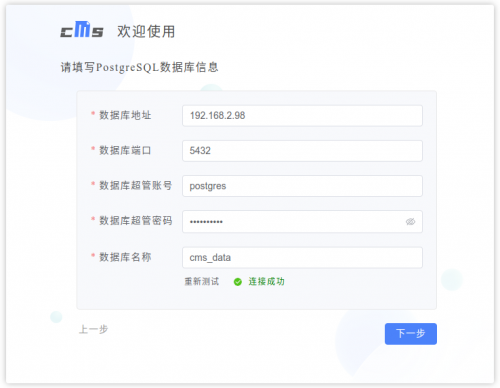This screenshot has width=500, height=388.
Task: Click the 欢迎使用 heading
Action: click(146, 31)
